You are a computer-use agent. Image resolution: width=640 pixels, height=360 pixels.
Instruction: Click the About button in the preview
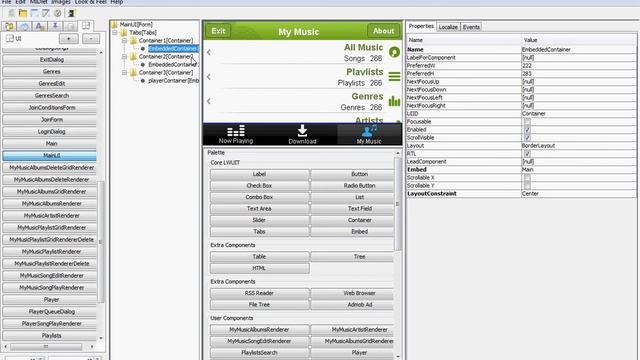pos(384,31)
